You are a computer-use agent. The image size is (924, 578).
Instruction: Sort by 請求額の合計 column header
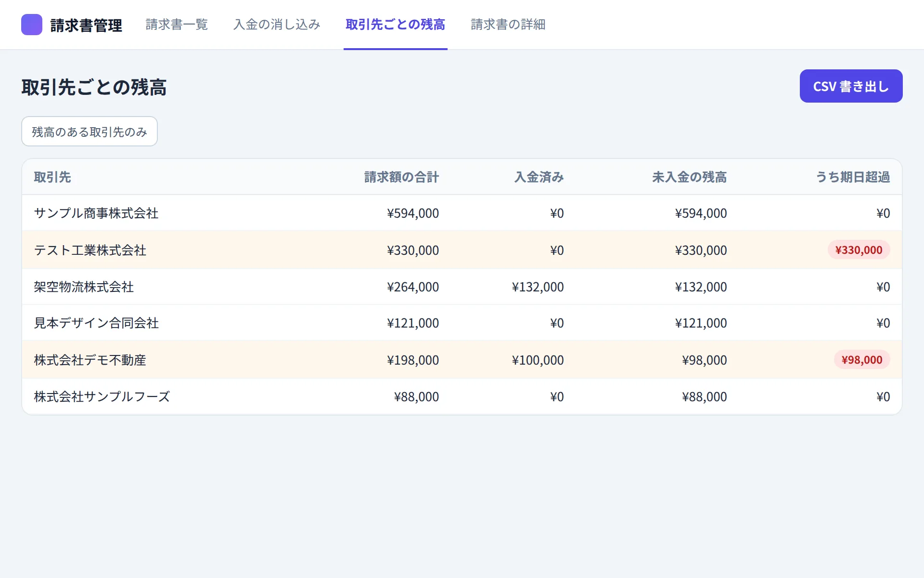click(401, 177)
